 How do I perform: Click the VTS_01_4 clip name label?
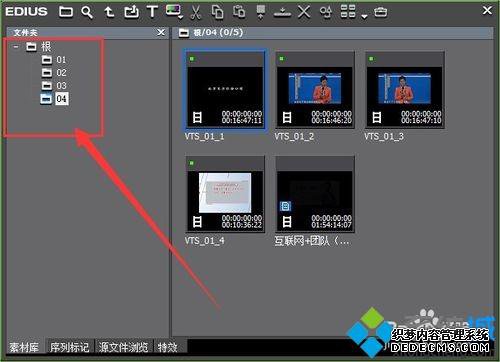click(x=204, y=241)
